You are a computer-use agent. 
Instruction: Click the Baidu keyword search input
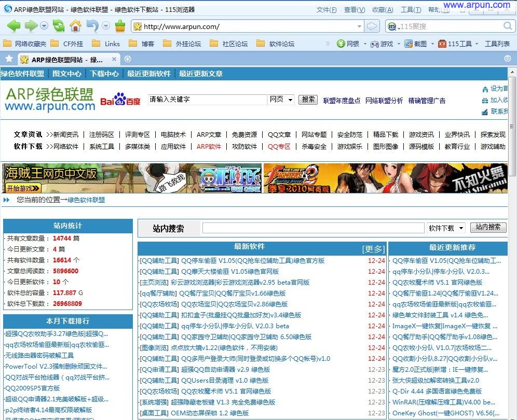(x=208, y=100)
